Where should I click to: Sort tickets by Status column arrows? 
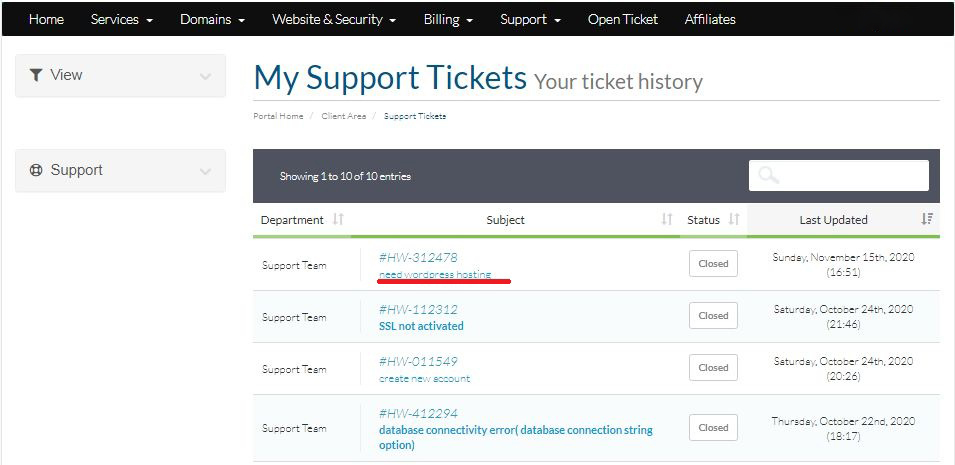[734, 220]
